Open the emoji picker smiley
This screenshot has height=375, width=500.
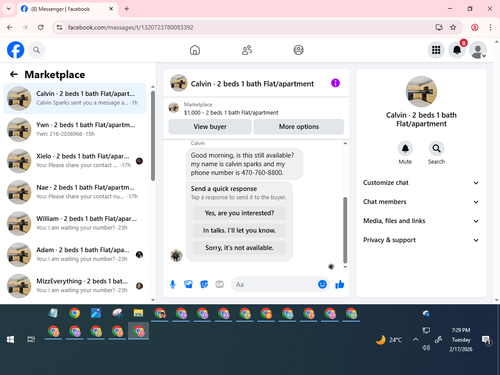point(322,284)
